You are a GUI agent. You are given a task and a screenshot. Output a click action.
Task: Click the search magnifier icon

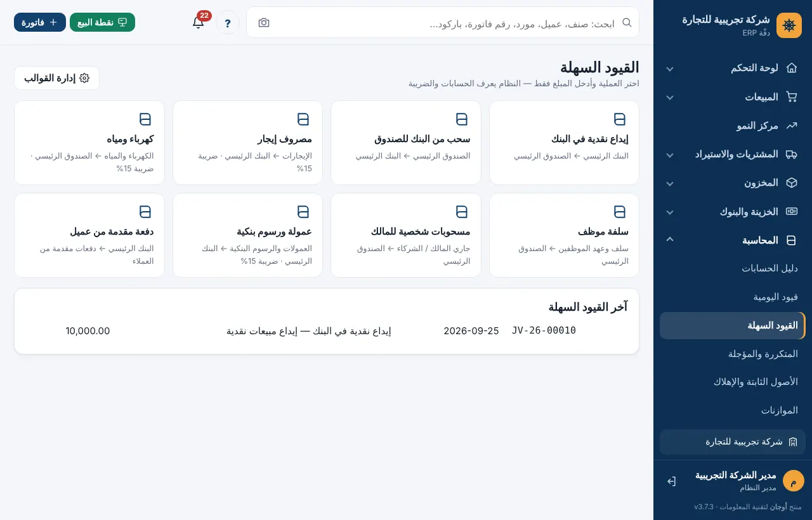(x=627, y=22)
